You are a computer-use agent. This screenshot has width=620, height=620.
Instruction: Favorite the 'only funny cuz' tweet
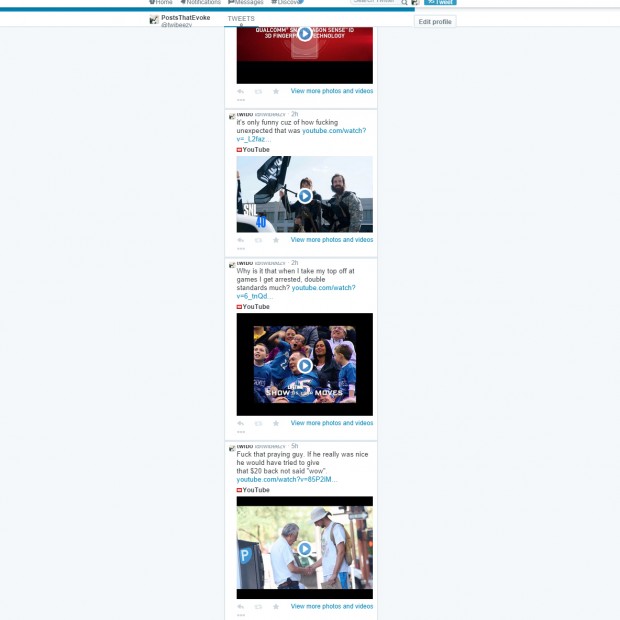pos(276,240)
